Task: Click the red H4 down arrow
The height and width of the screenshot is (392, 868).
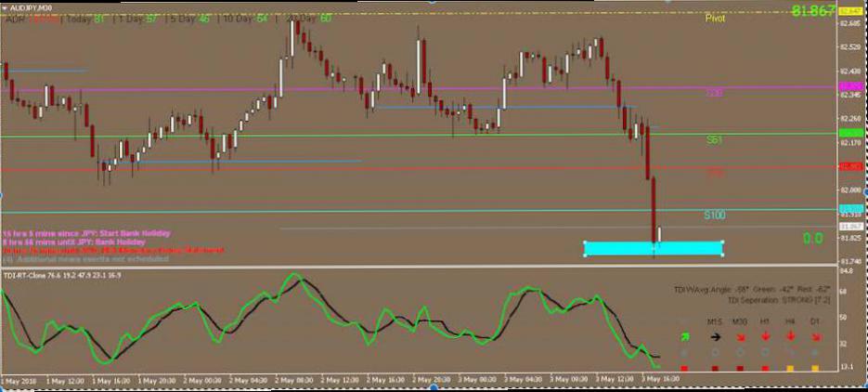Action: coord(790,337)
